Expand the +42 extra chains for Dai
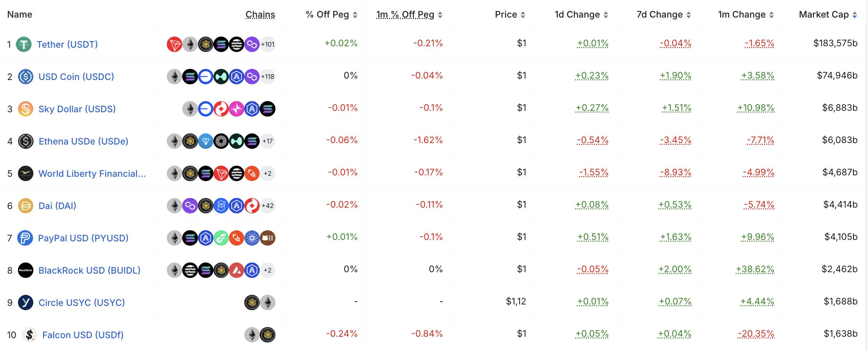 [267, 205]
